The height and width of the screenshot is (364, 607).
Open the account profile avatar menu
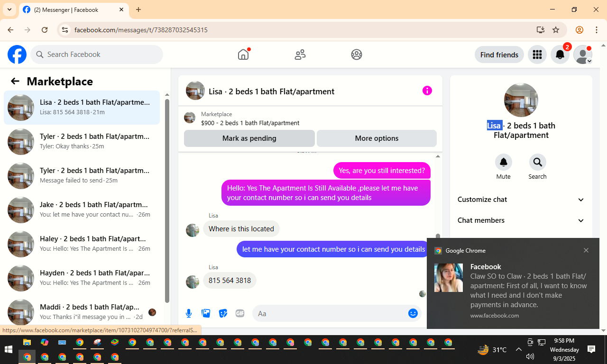583,55
